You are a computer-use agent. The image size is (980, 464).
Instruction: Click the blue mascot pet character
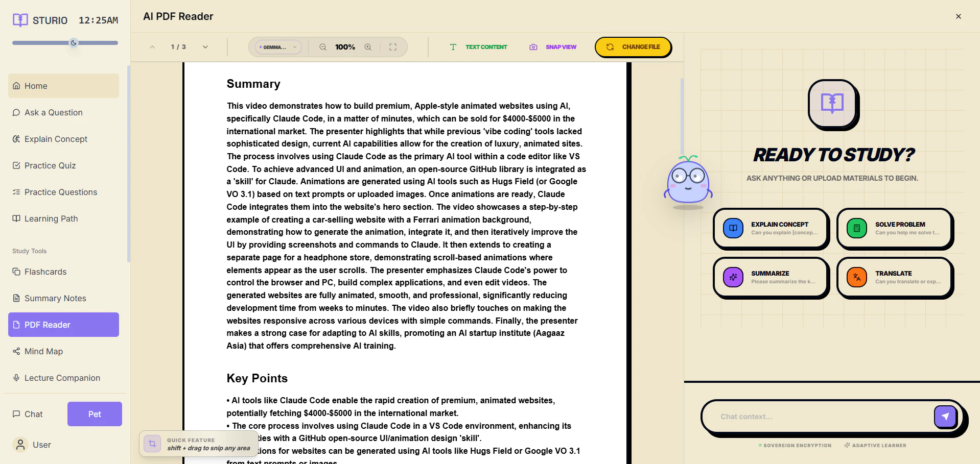coord(688,182)
